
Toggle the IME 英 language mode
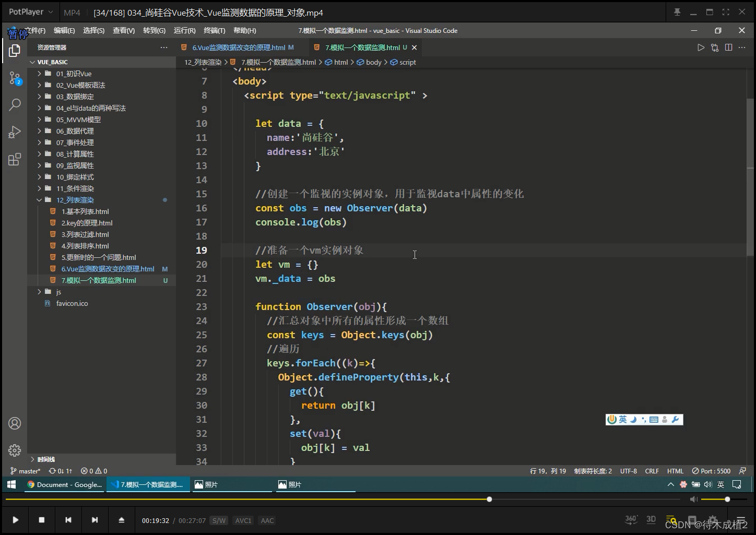click(623, 420)
